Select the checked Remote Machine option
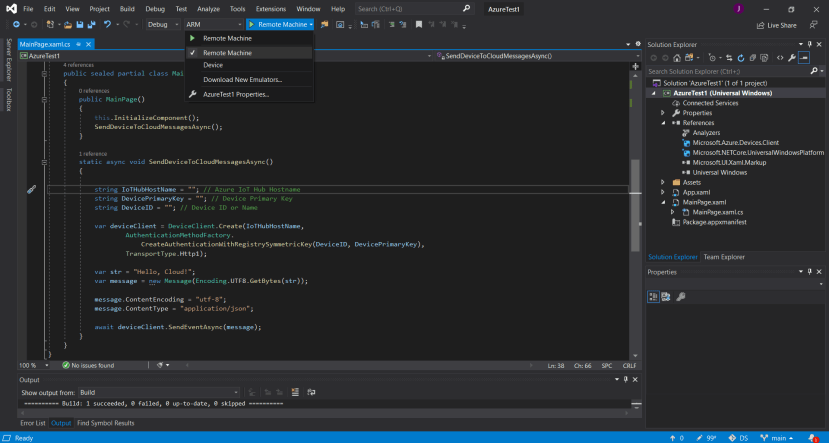The width and height of the screenshot is (829, 443). [x=249, y=53]
